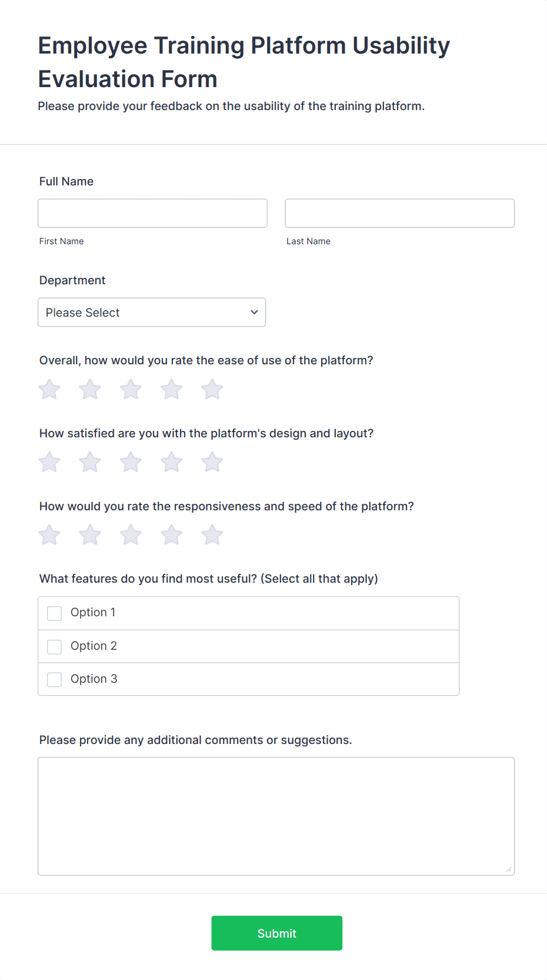Click the resize handle of the comments box
547x980 pixels.
tap(508, 868)
